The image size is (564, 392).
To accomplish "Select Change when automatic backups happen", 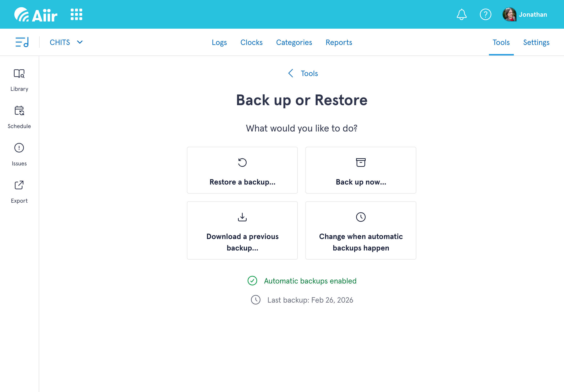I will click(360, 230).
